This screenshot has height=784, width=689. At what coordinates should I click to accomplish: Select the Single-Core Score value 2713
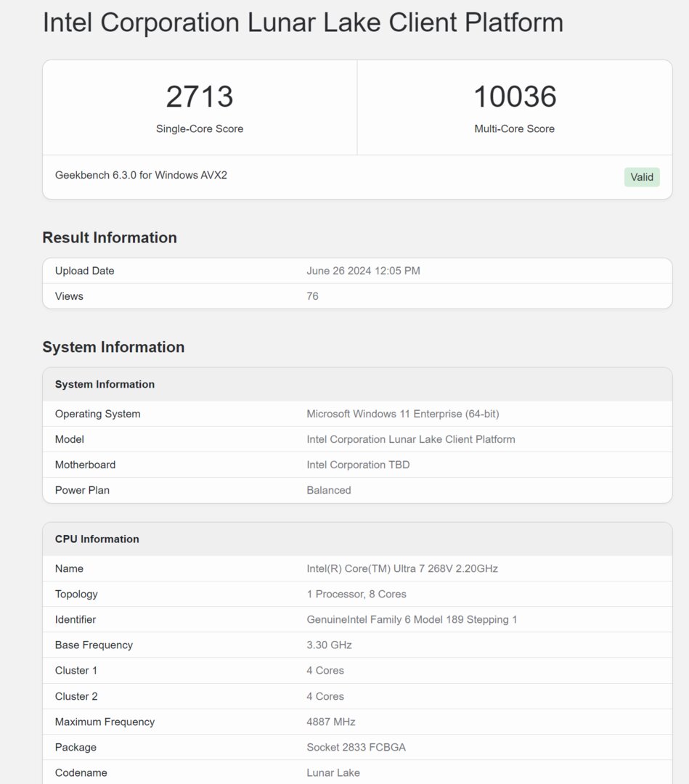point(200,96)
